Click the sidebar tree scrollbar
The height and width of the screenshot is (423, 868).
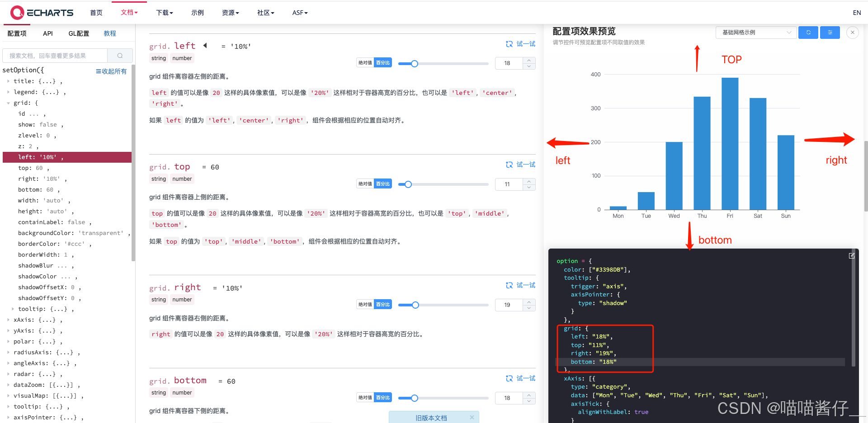pyautogui.click(x=133, y=163)
